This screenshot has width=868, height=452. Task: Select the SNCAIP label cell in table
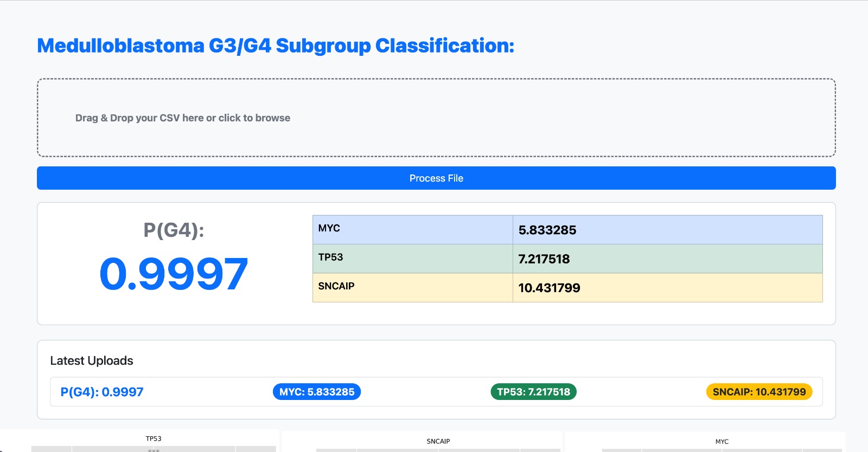(413, 288)
